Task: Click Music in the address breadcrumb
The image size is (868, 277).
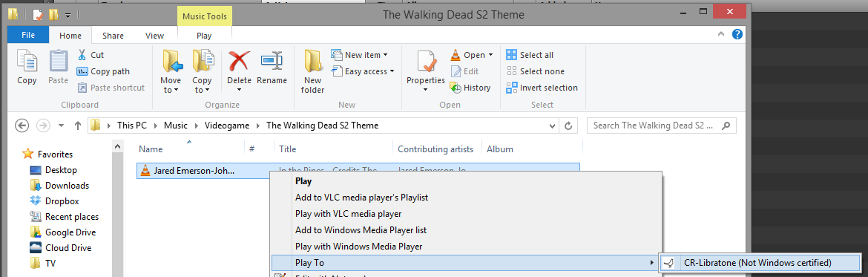Action: point(176,126)
